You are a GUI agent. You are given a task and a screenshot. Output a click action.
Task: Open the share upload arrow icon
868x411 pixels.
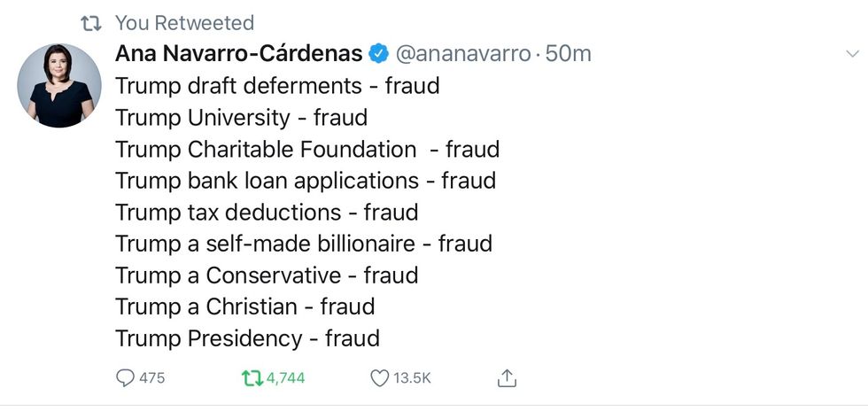pyautogui.click(x=507, y=377)
